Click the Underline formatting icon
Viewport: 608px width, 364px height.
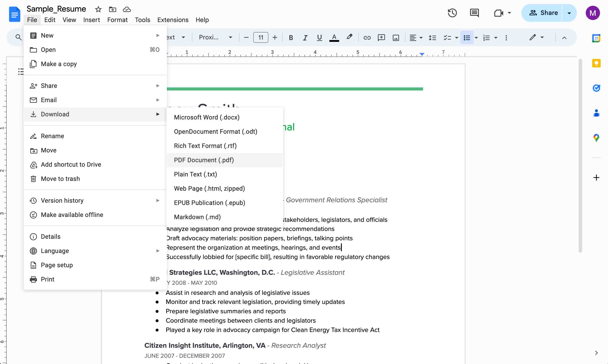click(x=319, y=38)
